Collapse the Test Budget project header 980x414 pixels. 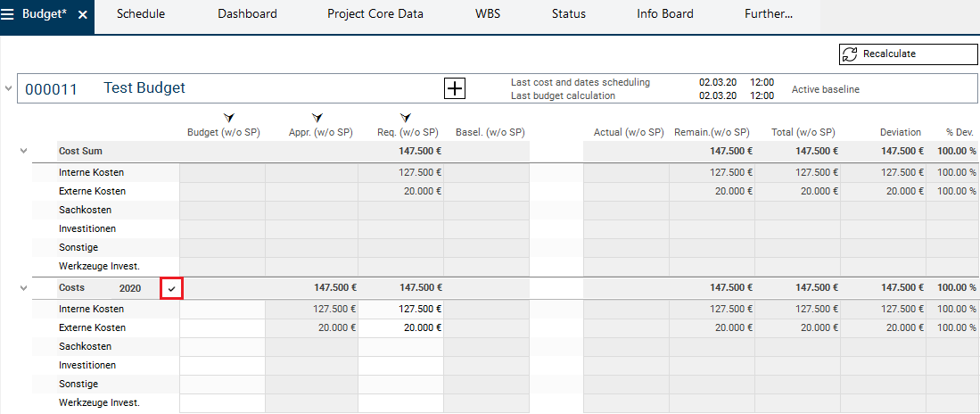pyautogui.click(x=9, y=88)
